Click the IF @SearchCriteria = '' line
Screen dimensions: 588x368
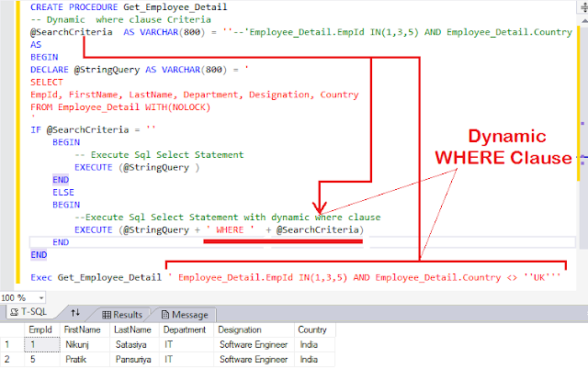[93, 129]
